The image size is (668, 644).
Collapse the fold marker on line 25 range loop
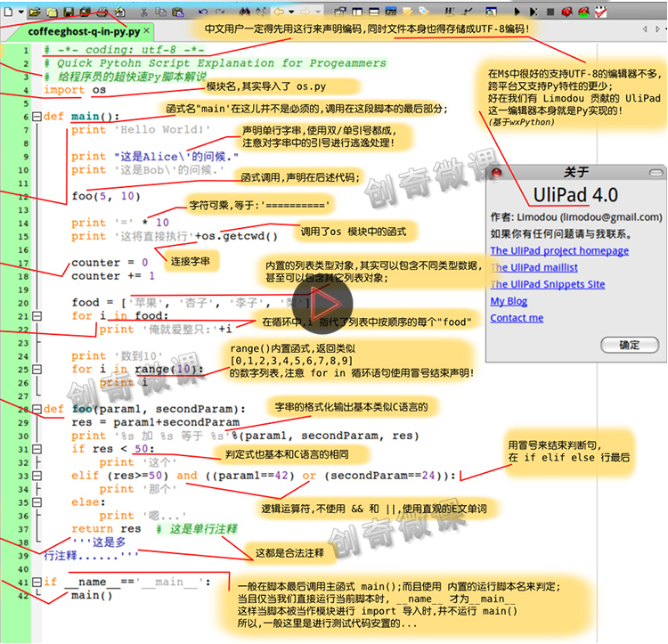[x=37, y=370]
